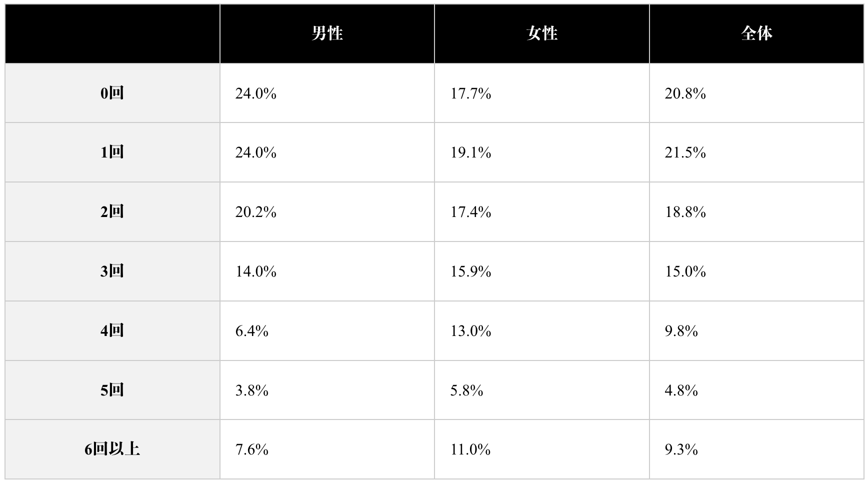
Task: Select the 19.1% value in 1回 row
Action: coord(470,152)
